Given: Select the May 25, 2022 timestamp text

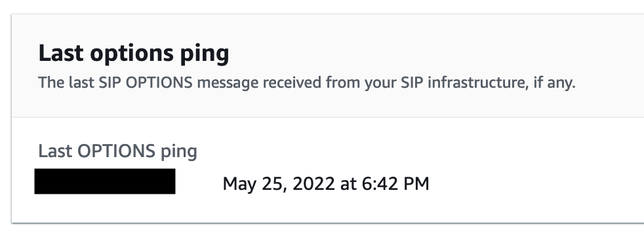Looking at the screenshot, I should pos(326,184).
